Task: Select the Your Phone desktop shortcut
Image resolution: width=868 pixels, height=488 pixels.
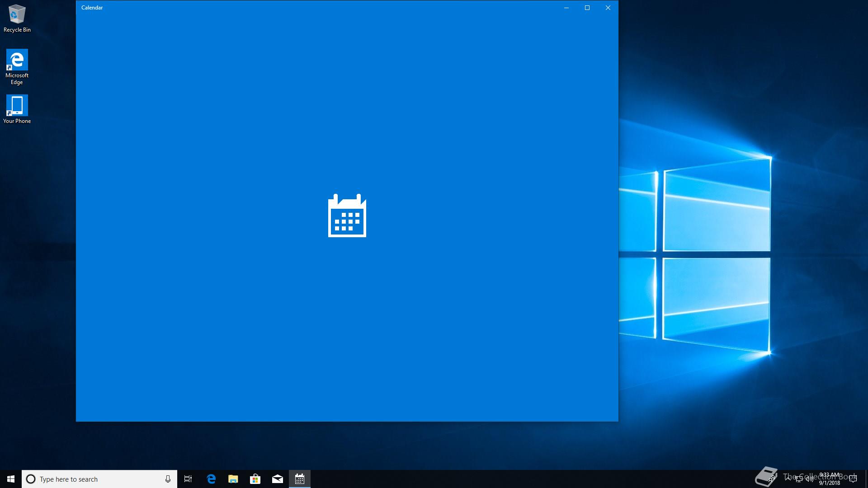Action: (17, 109)
